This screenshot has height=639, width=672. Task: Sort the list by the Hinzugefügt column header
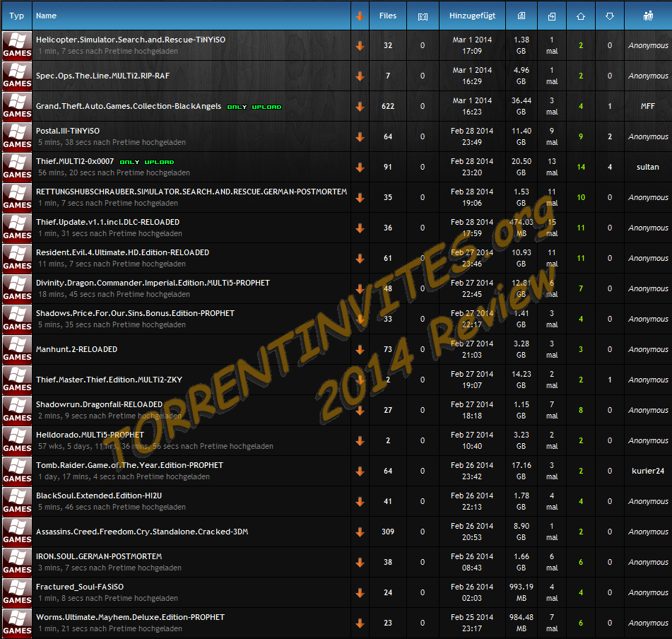coord(472,16)
